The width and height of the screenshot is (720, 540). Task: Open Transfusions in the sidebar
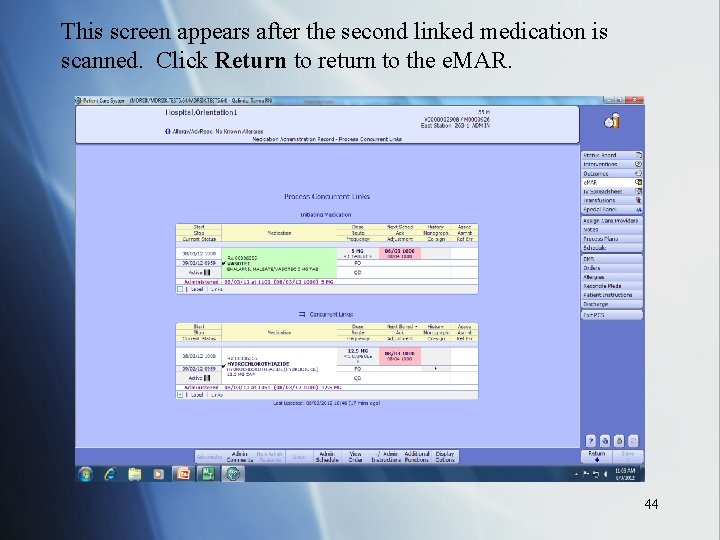point(612,200)
